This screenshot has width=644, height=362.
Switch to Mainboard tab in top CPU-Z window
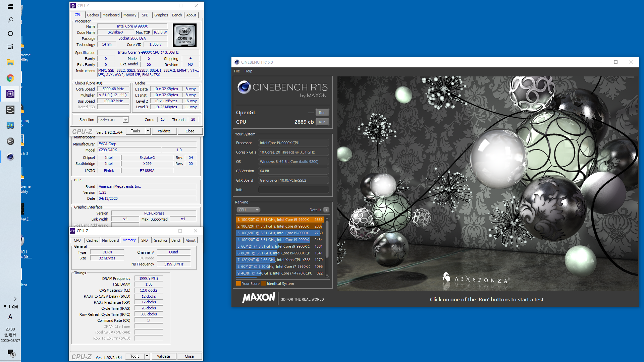point(111,15)
